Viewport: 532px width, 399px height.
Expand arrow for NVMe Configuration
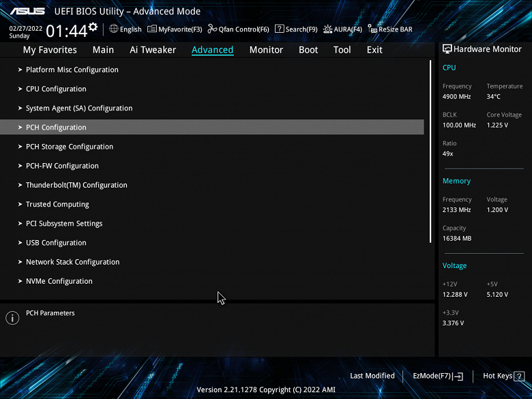(20, 281)
